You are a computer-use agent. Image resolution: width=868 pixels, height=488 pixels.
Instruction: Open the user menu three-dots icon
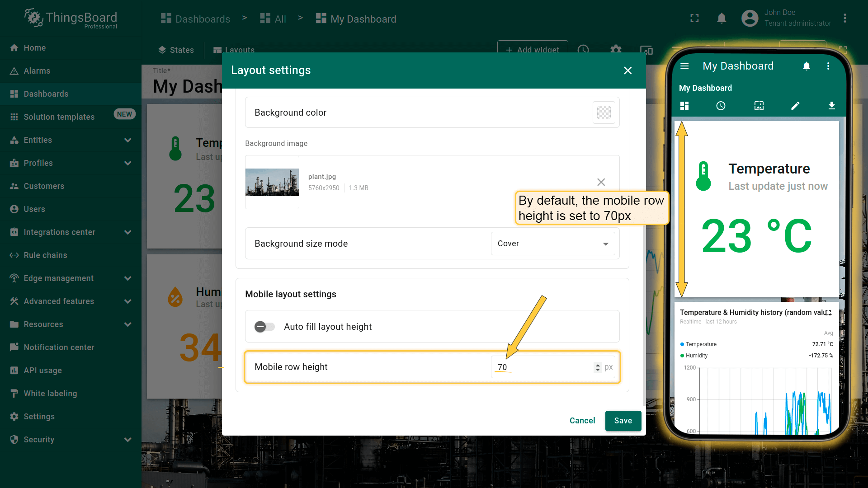(x=844, y=19)
